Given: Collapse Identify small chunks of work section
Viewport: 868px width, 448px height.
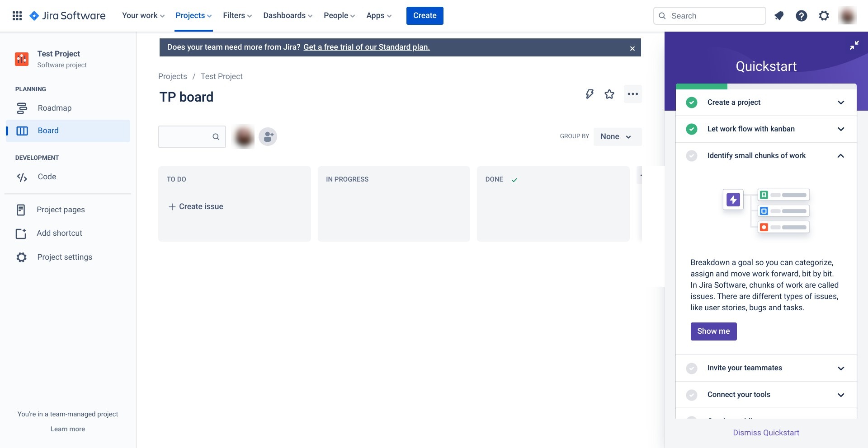Looking at the screenshot, I should pos(840,156).
